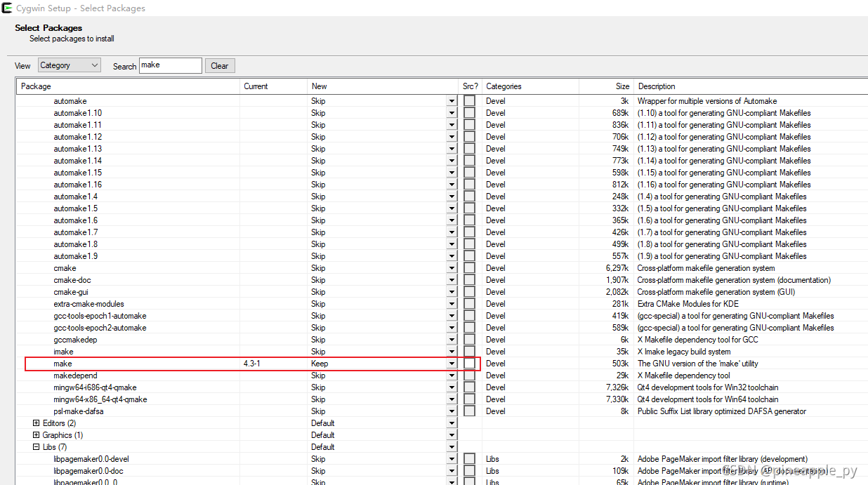Tick the source checkbox for automake
This screenshot has width=868, height=485.
pyautogui.click(x=469, y=101)
